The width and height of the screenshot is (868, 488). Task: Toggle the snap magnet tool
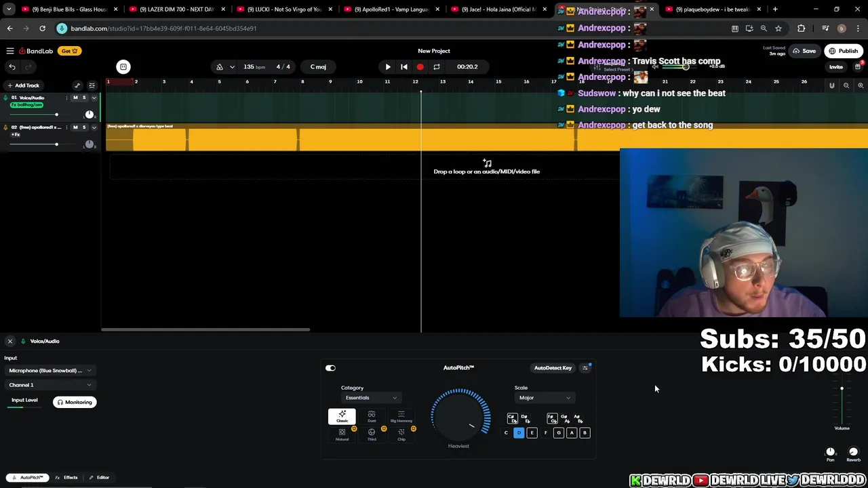click(832, 85)
